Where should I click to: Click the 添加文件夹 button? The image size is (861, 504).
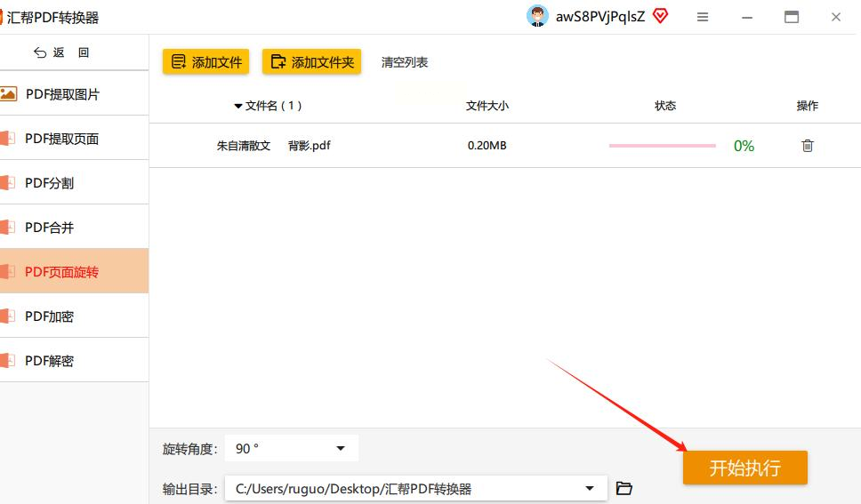click(x=311, y=61)
